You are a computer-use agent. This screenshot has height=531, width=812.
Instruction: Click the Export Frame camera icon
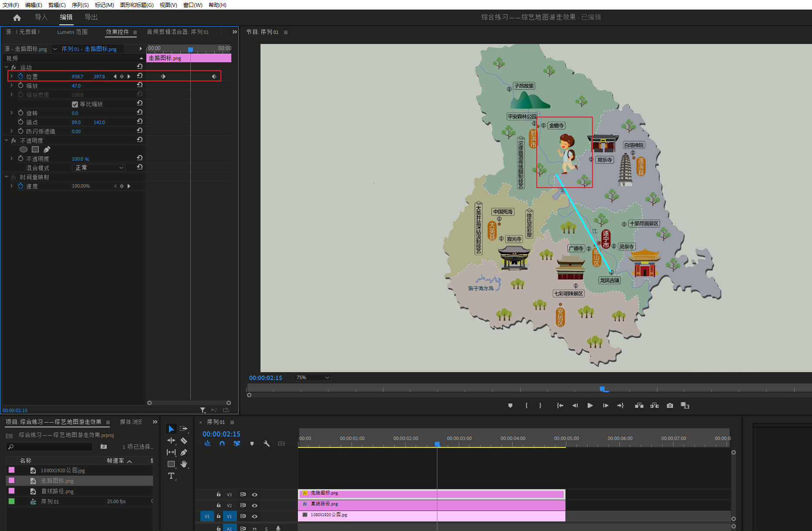(x=670, y=406)
